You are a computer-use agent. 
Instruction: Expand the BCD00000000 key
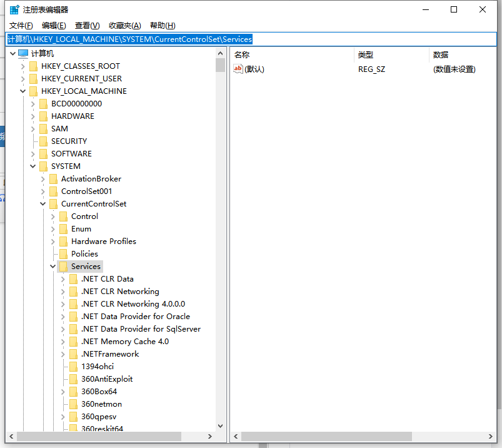click(x=33, y=104)
